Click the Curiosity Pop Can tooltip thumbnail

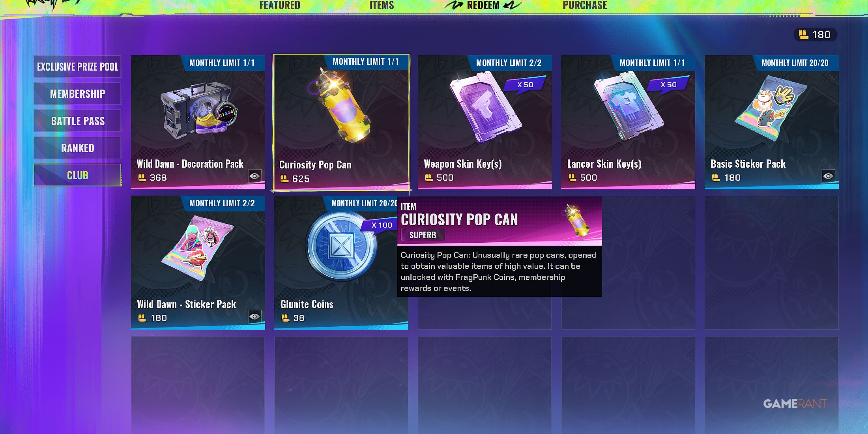click(x=577, y=220)
